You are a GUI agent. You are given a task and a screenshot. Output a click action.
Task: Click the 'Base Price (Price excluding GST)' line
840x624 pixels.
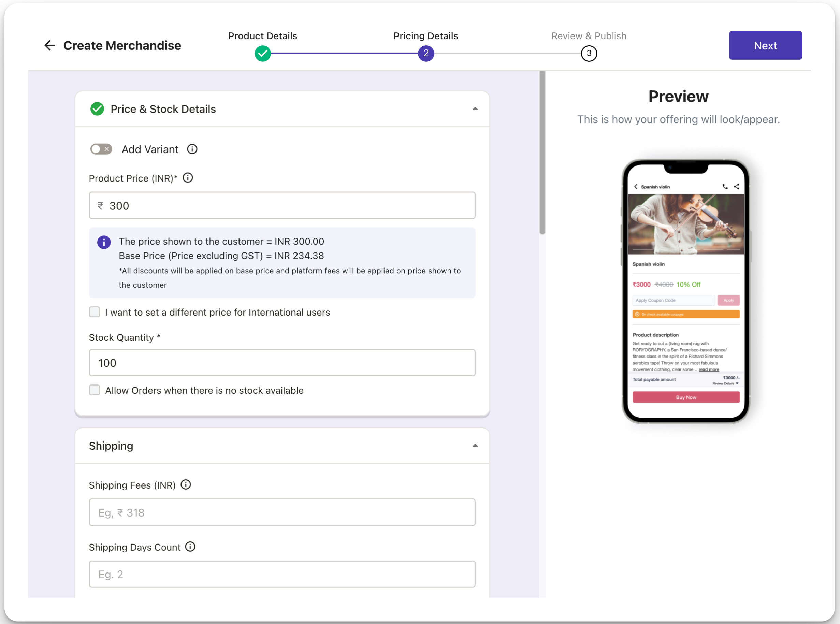tap(221, 256)
